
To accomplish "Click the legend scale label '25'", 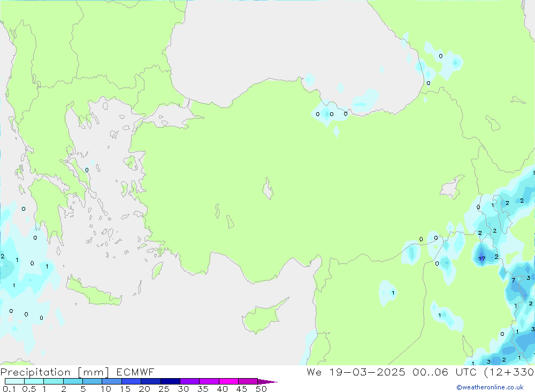I will (164, 389).
